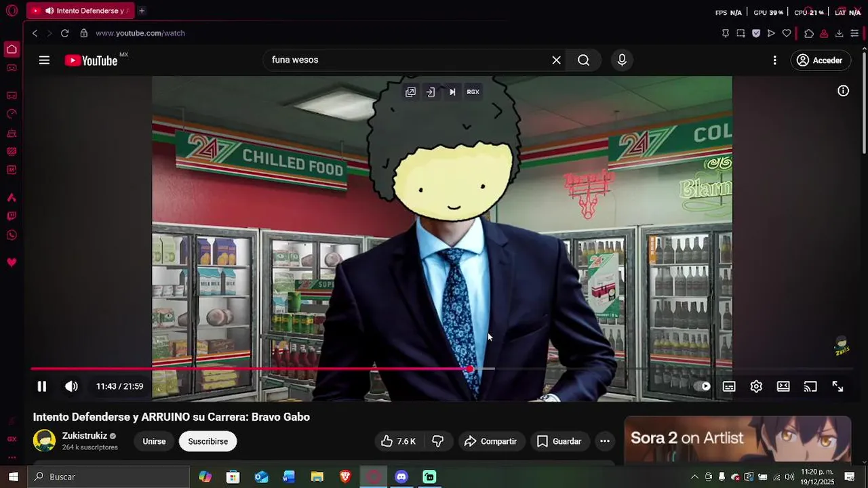Like the video with 7.6 K button
This screenshot has width=868, height=488.
(x=398, y=441)
